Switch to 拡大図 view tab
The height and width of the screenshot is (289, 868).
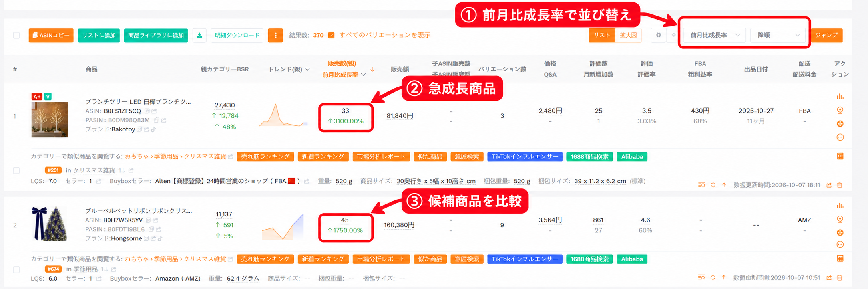(x=628, y=35)
